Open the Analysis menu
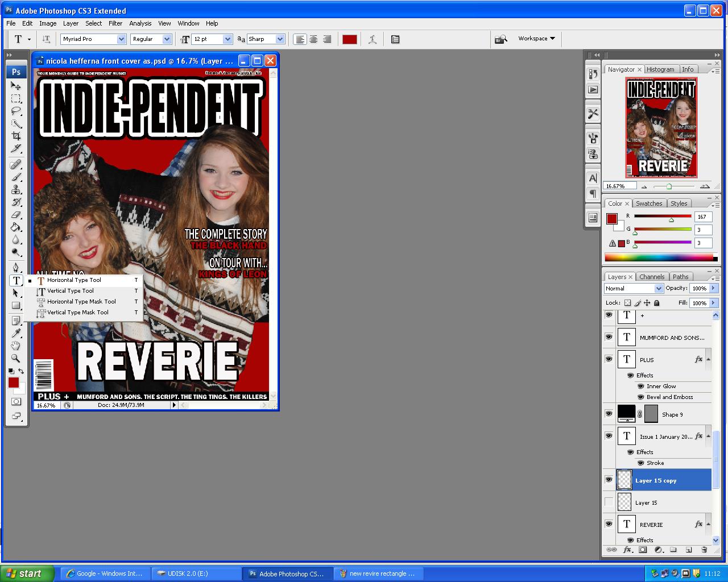The image size is (728, 582). point(140,23)
